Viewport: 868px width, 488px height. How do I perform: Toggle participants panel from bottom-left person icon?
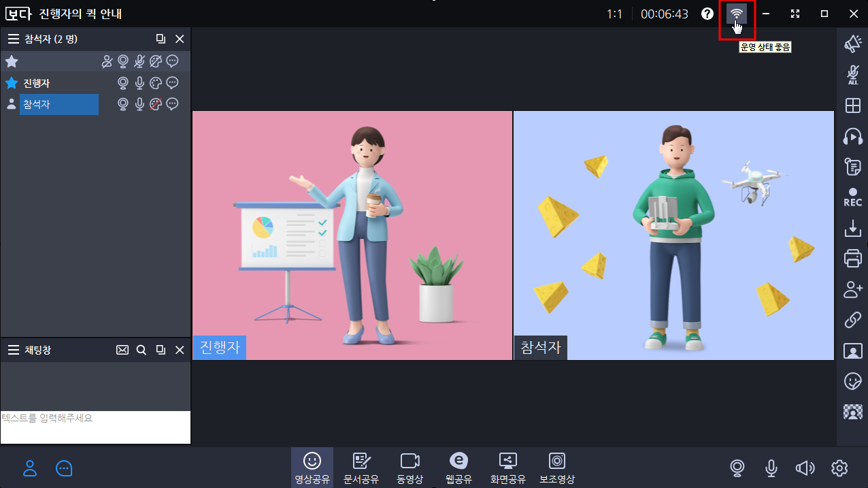click(30, 468)
